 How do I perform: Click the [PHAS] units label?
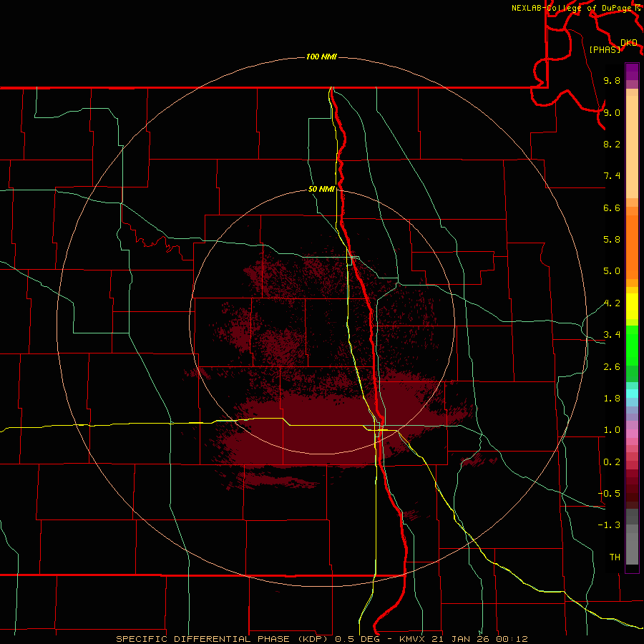point(605,49)
